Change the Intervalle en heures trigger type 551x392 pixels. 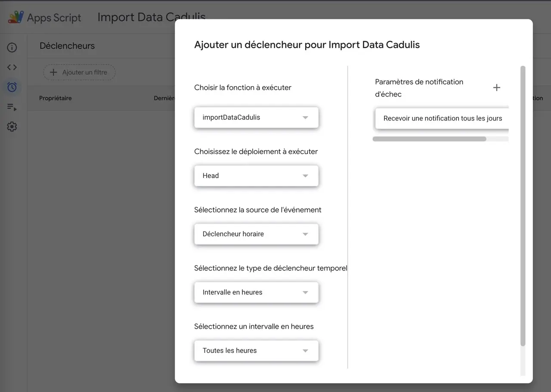click(x=256, y=293)
